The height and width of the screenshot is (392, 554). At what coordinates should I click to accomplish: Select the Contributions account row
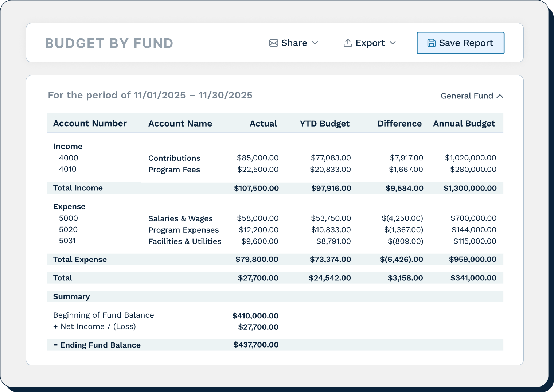tap(174, 158)
